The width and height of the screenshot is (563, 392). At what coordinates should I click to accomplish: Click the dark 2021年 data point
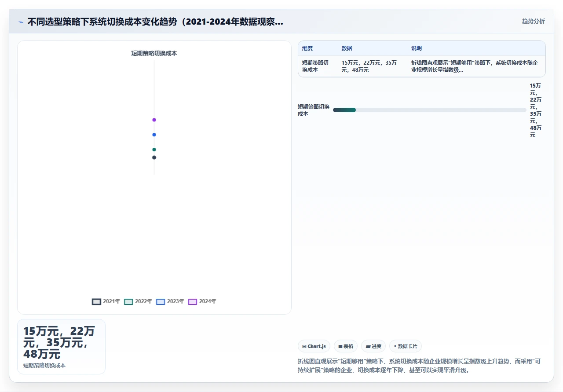(x=154, y=158)
